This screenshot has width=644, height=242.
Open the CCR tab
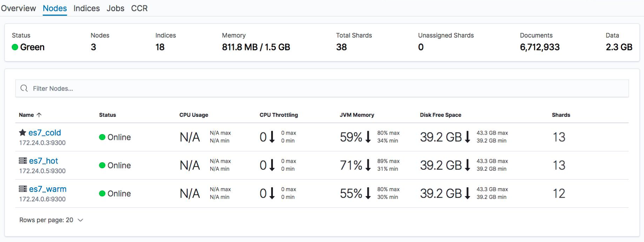pyautogui.click(x=139, y=8)
